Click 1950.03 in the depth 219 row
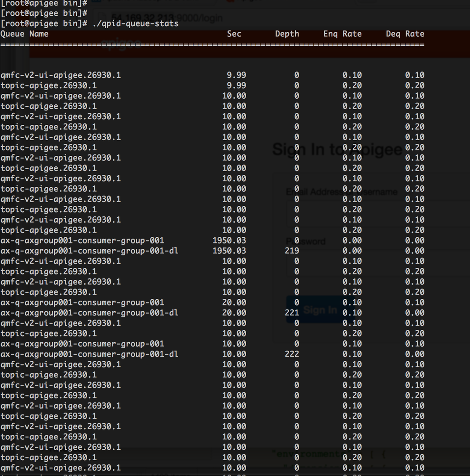 (230, 251)
